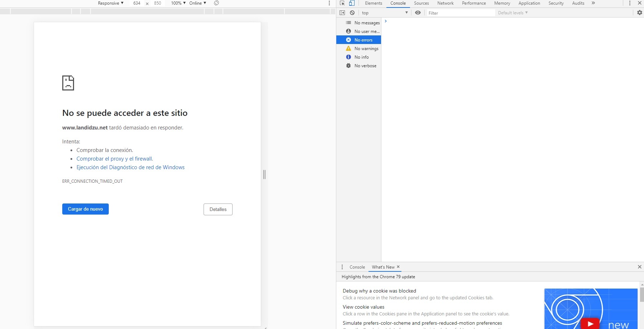Focus the console Filter field
Viewport: 644px width, 329px height.
click(x=460, y=13)
